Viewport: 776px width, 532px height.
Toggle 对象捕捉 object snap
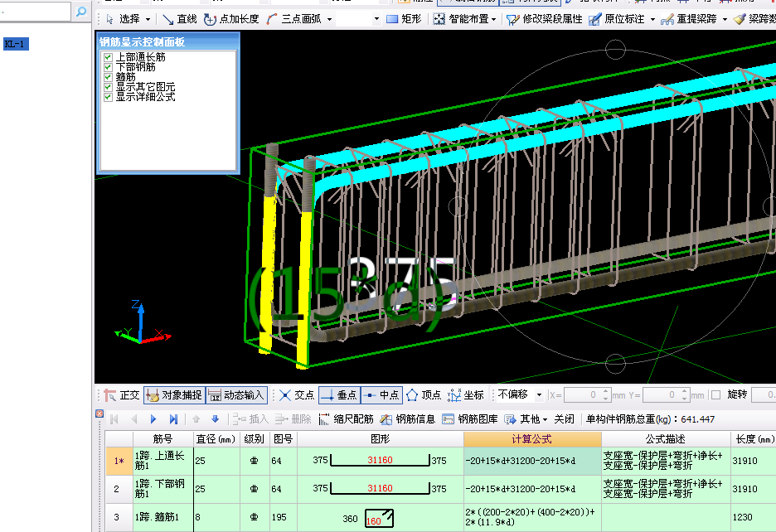pyautogui.click(x=175, y=395)
